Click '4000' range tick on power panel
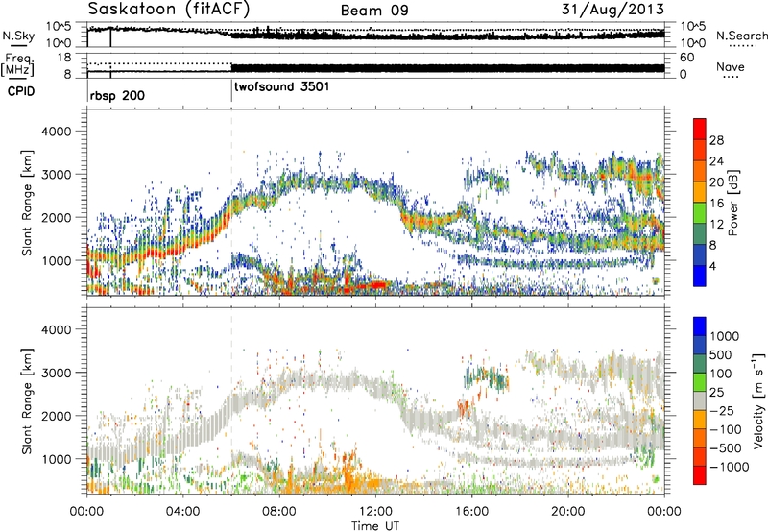This screenshot has width=768, height=532. pos(56,132)
